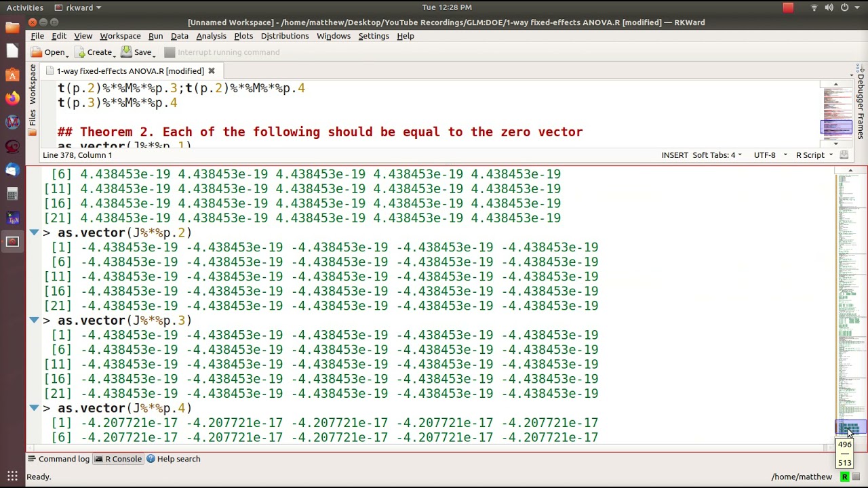Open the TeX editor in the dock
This screenshot has width=868, height=488.
pos(12,218)
